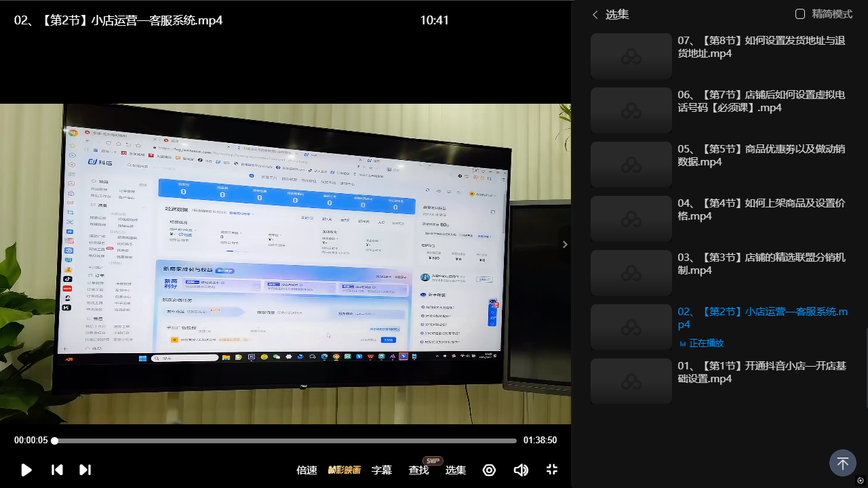868x488 pixels.
Task: Play episode 07 发货地址与退货地址 video
Action: pyautogui.click(x=761, y=47)
